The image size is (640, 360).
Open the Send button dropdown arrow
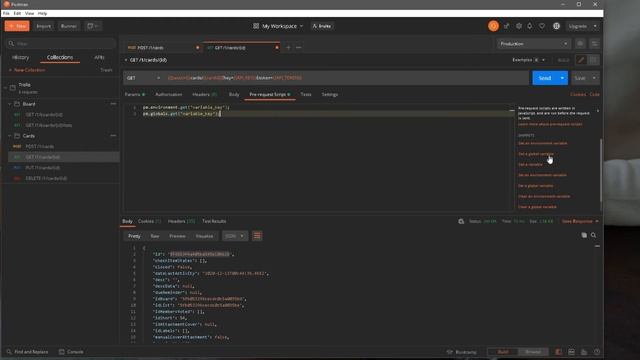point(562,78)
